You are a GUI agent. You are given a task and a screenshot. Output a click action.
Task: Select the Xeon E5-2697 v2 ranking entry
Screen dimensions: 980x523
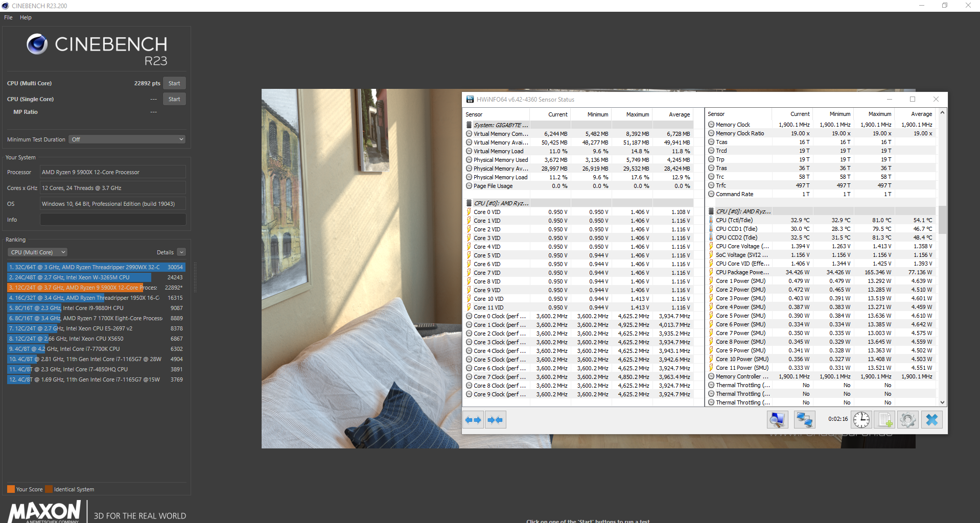96,328
